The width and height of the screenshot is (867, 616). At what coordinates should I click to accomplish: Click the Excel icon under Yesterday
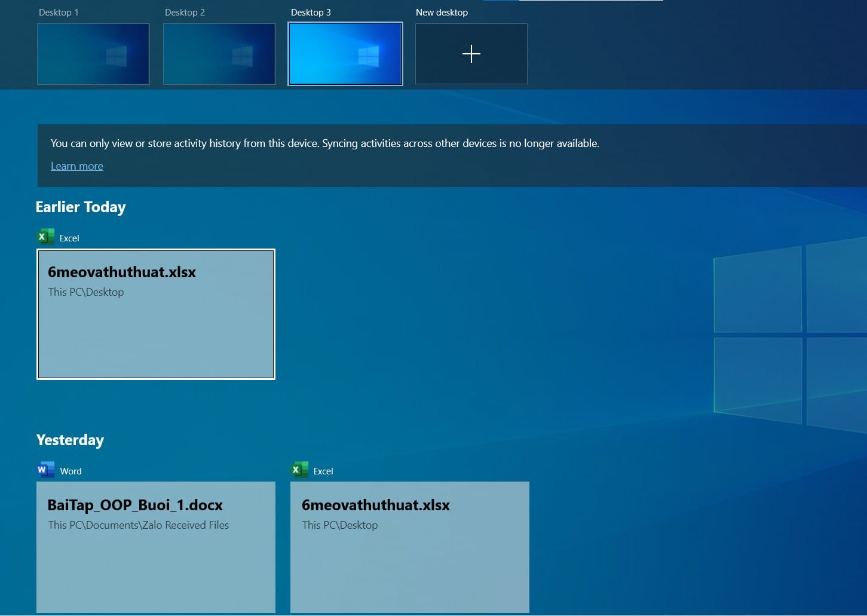click(x=299, y=470)
